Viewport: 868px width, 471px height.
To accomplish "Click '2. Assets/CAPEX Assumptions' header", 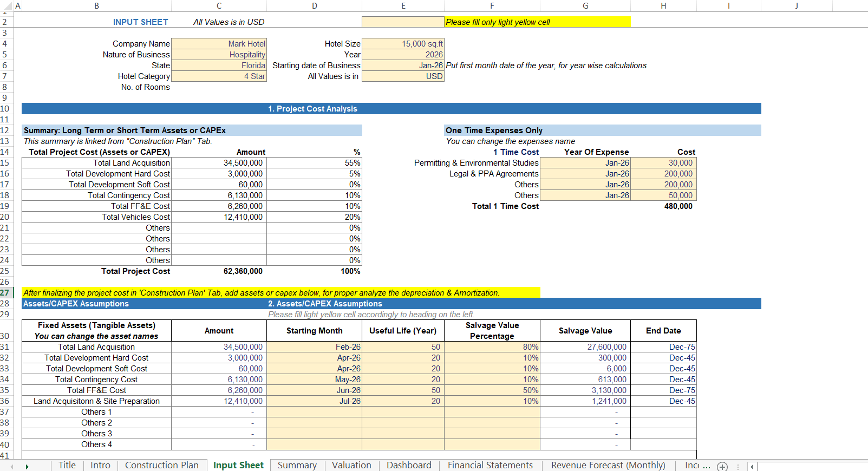I will point(325,304).
